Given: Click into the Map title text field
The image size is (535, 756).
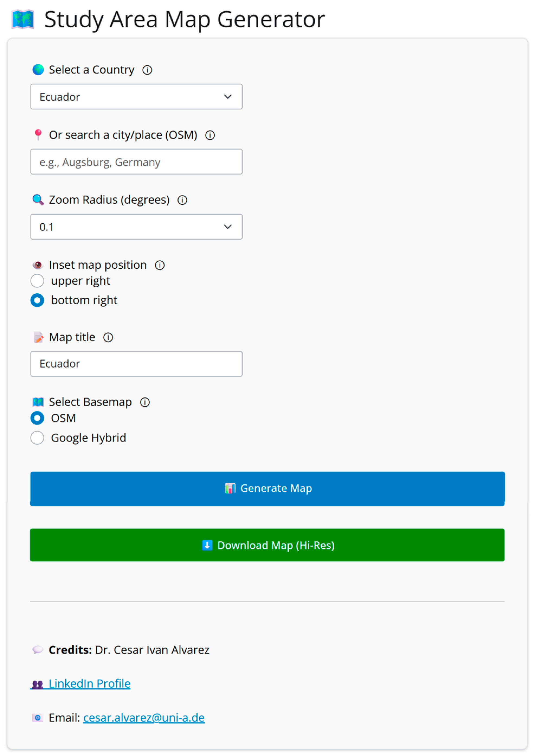Looking at the screenshot, I should click(136, 364).
